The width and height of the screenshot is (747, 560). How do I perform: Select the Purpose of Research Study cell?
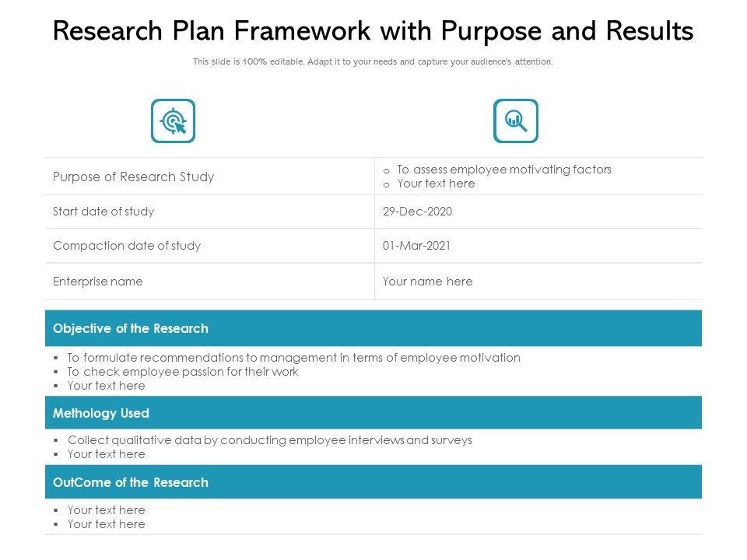pyautogui.click(x=133, y=177)
